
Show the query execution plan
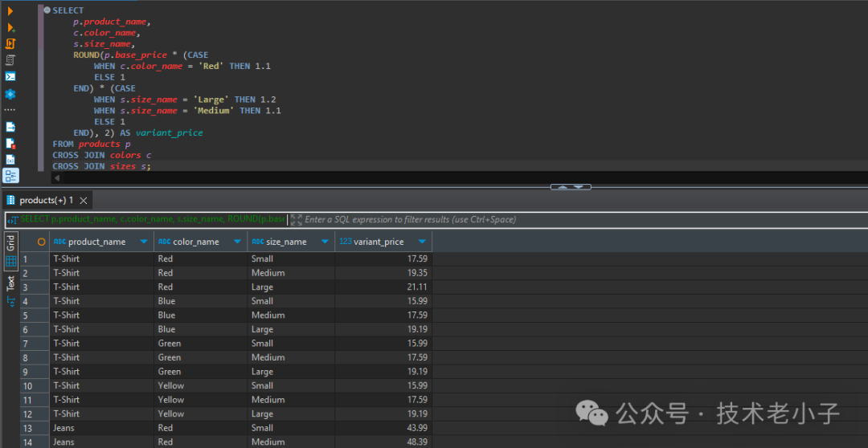point(10,60)
